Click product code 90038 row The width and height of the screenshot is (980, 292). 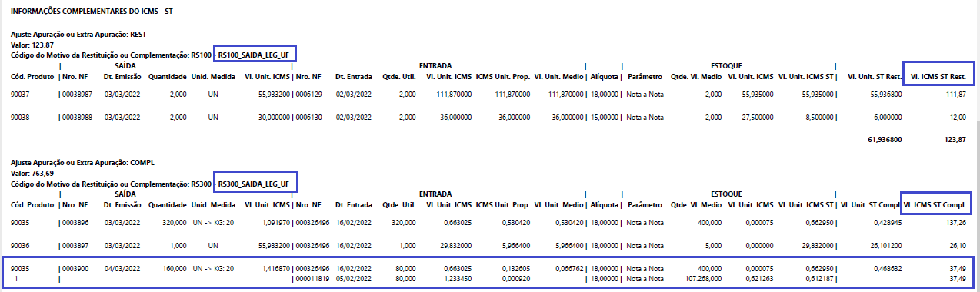[x=488, y=118]
